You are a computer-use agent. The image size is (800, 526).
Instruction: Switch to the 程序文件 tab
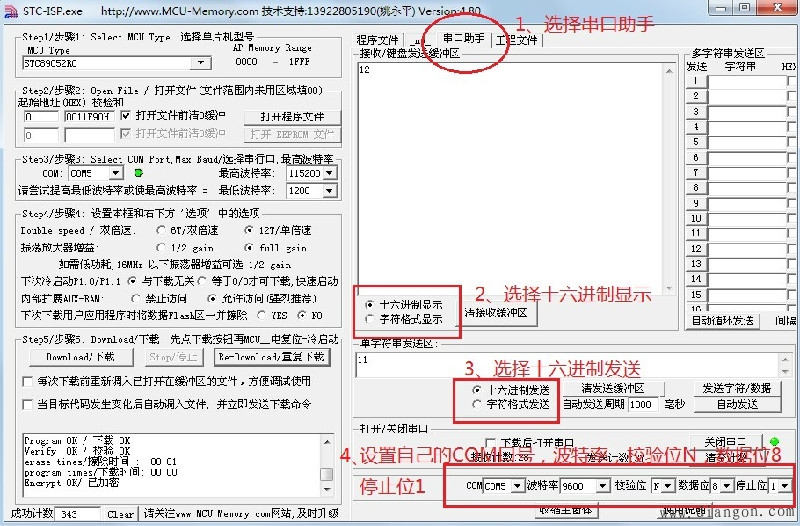pos(377,40)
